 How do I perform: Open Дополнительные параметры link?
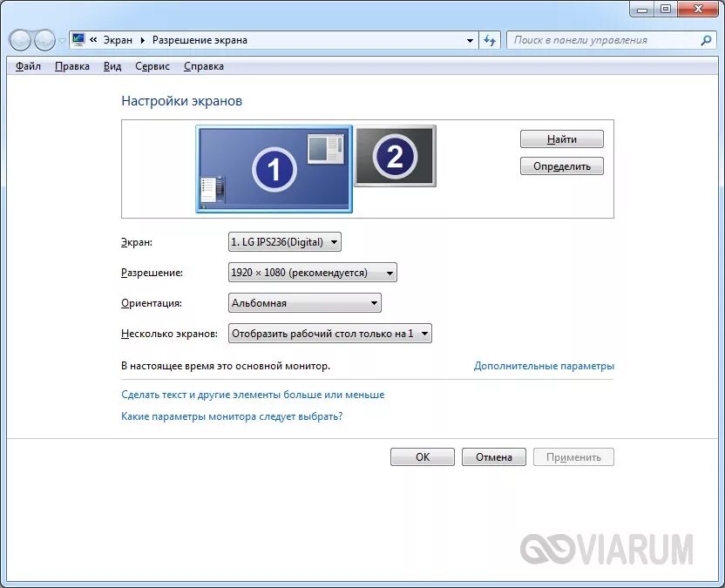pos(544,366)
